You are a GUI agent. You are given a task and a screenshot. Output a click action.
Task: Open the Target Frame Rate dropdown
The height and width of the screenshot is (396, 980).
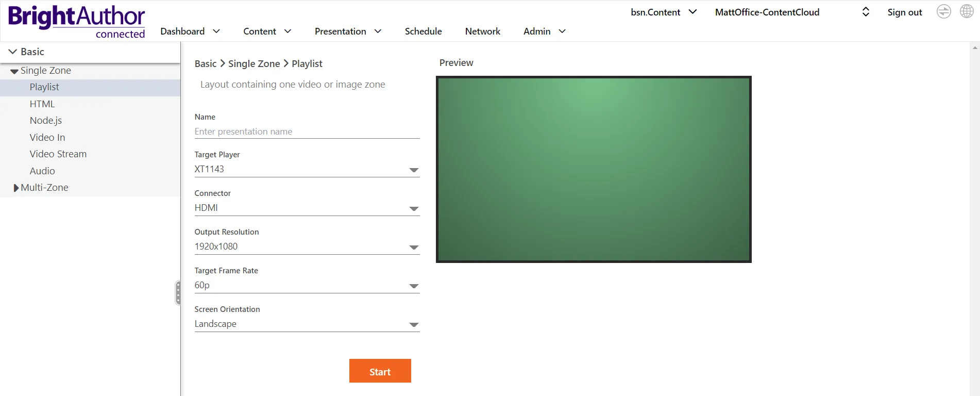pyautogui.click(x=307, y=285)
